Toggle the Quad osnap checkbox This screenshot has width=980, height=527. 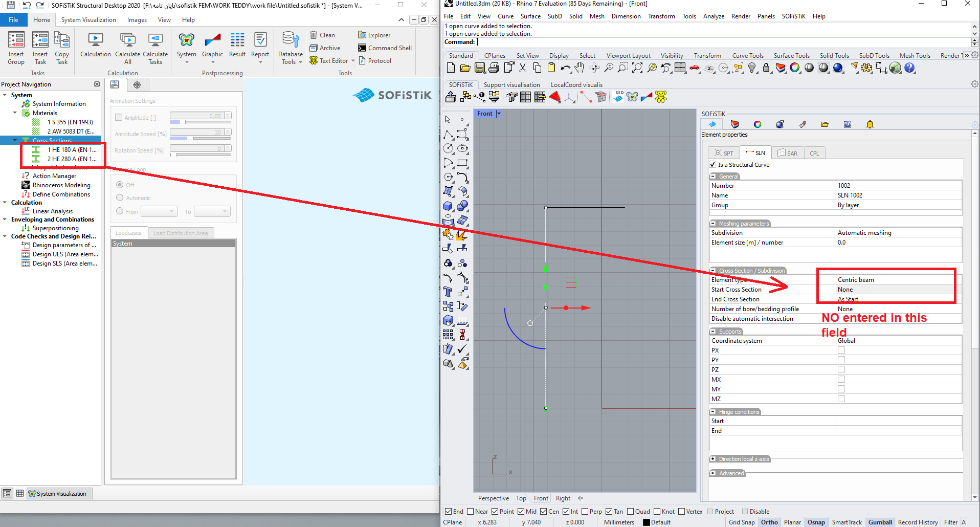pos(631,512)
